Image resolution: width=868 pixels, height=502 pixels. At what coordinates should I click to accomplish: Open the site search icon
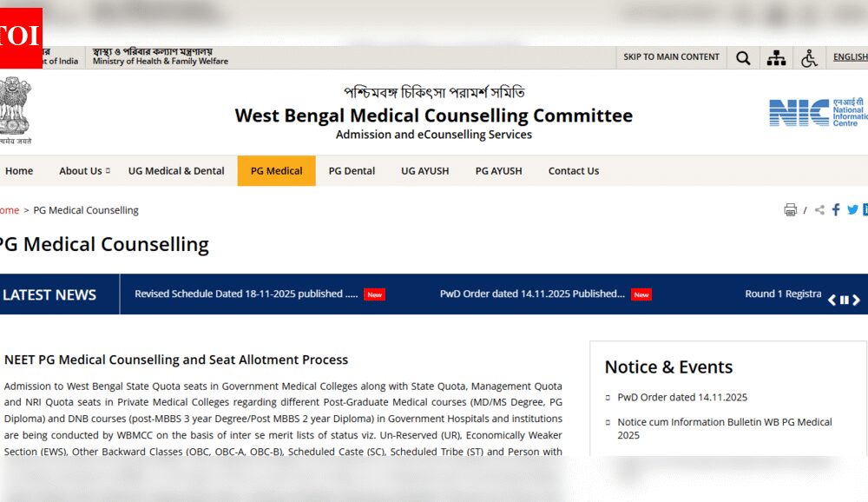pyautogui.click(x=743, y=58)
